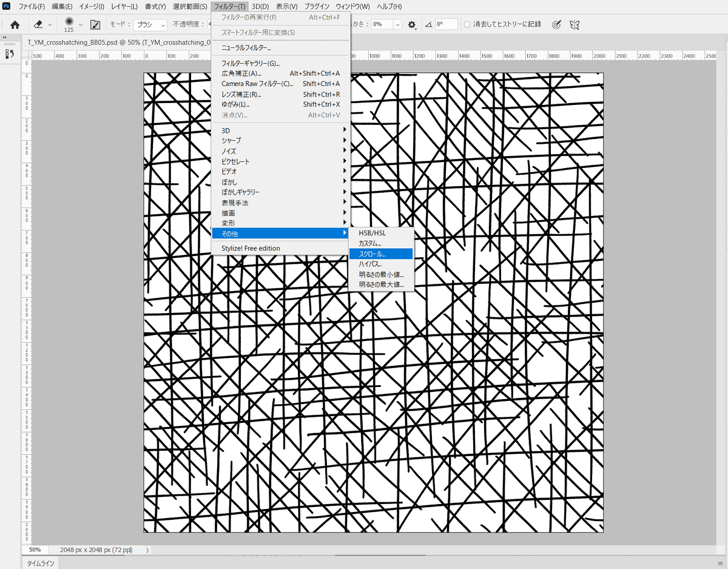The image size is (728, 569).
Task: Open the ファイル(F) menu
Action: pos(32,6)
